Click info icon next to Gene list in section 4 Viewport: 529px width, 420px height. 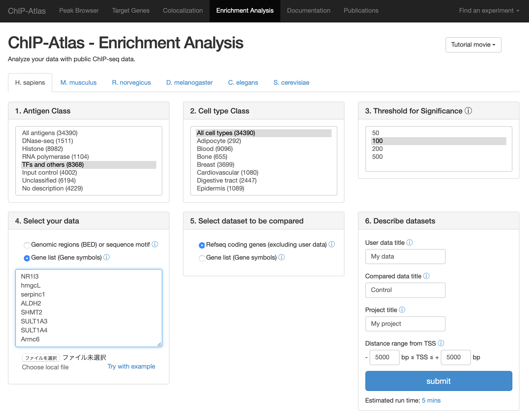(x=107, y=257)
